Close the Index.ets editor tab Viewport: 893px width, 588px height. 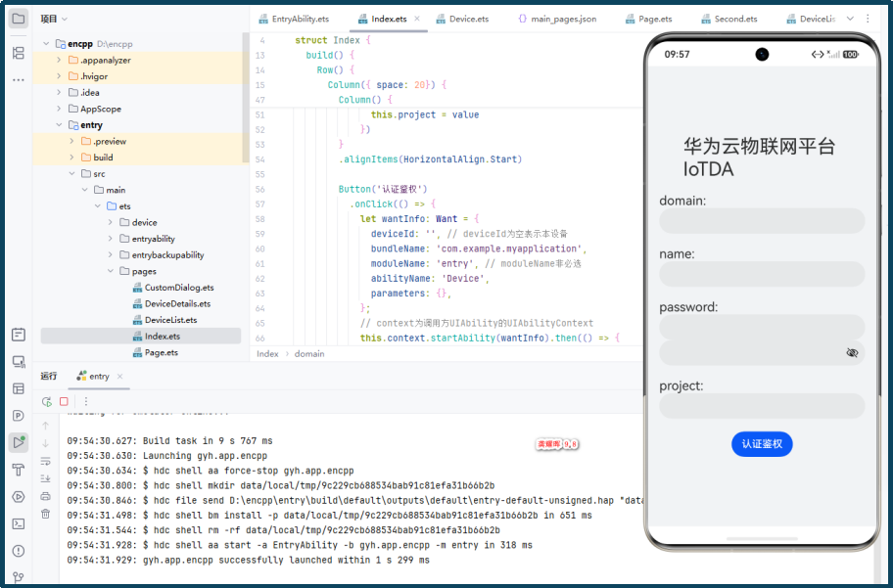417,19
